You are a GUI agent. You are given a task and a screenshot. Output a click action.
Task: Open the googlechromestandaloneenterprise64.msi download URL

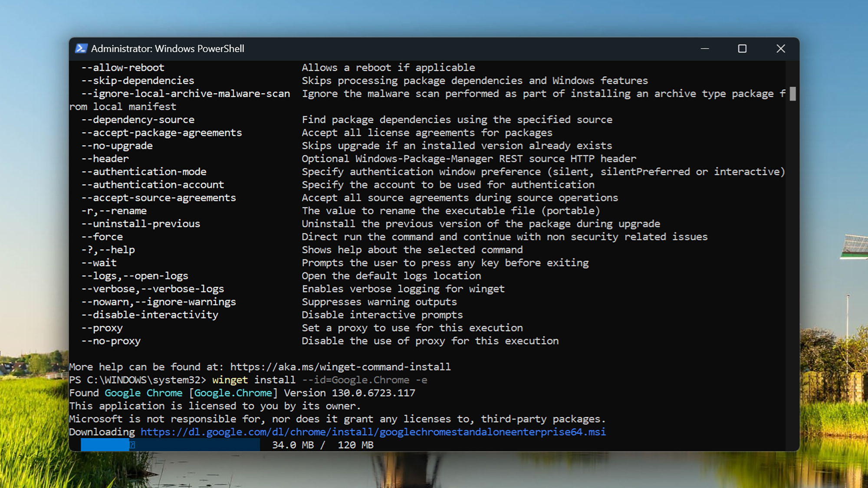[x=373, y=432]
